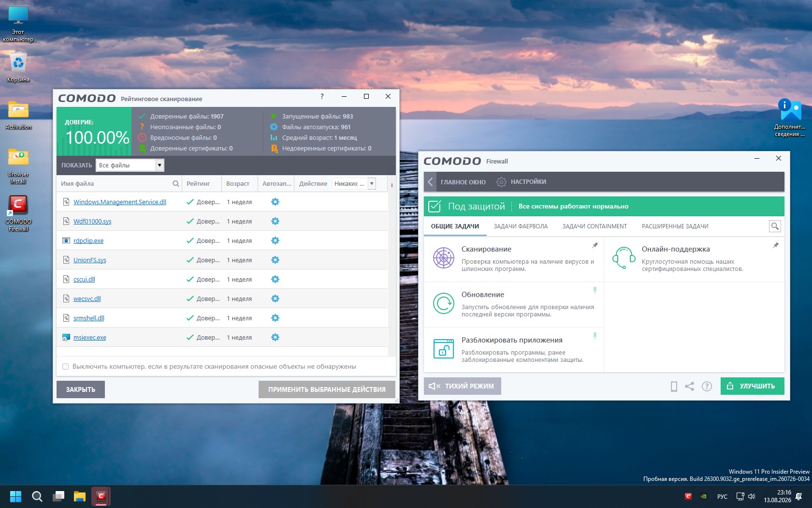Open НАСТРОЙКИ in Firewall header

point(522,182)
